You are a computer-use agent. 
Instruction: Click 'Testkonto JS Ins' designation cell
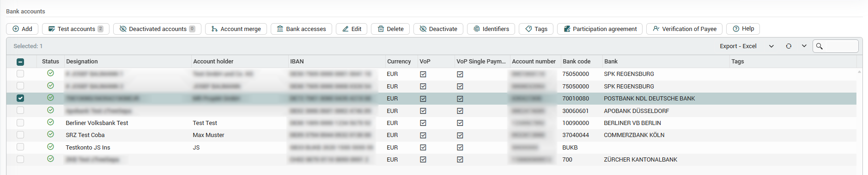point(88,147)
